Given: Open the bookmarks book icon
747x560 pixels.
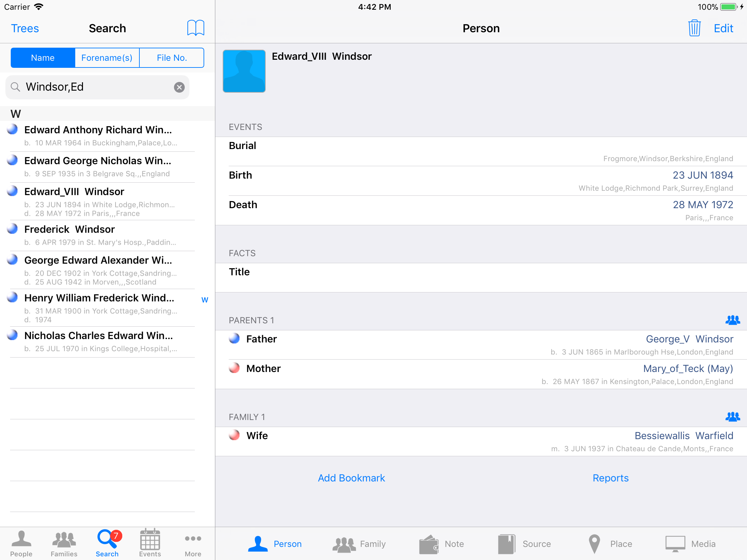Looking at the screenshot, I should point(195,28).
